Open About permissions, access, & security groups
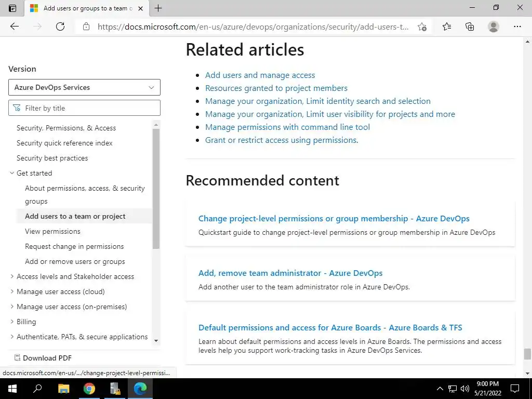The width and height of the screenshot is (532, 399). pyautogui.click(x=85, y=194)
